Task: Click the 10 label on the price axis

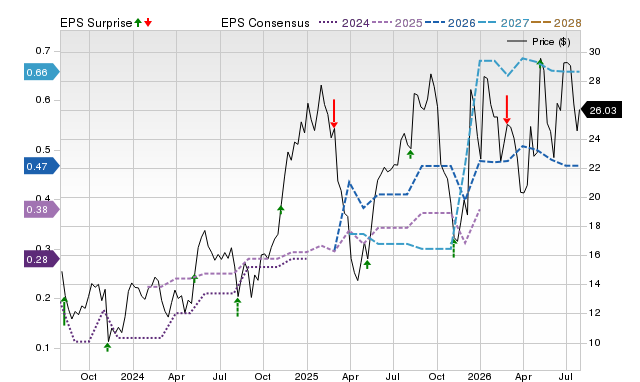Action: pyautogui.click(x=594, y=343)
